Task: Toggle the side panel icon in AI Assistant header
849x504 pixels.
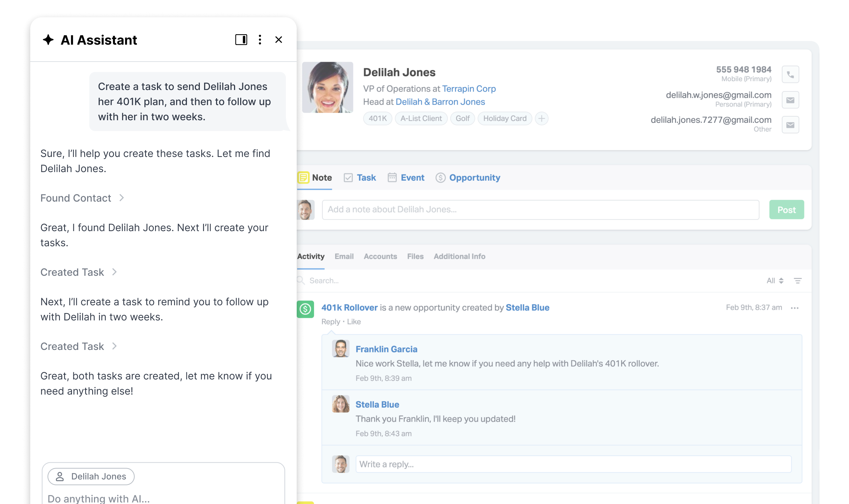Action: pyautogui.click(x=241, y=40)
